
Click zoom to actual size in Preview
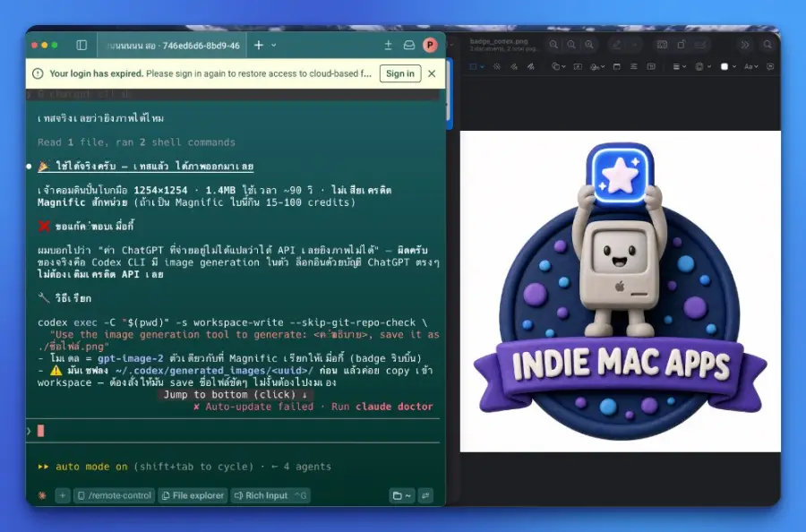(x=571, y=45)
